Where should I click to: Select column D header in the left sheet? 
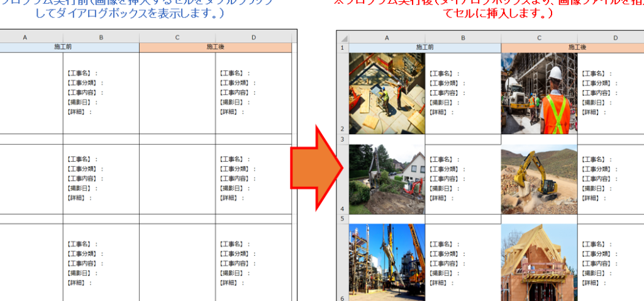253,38
